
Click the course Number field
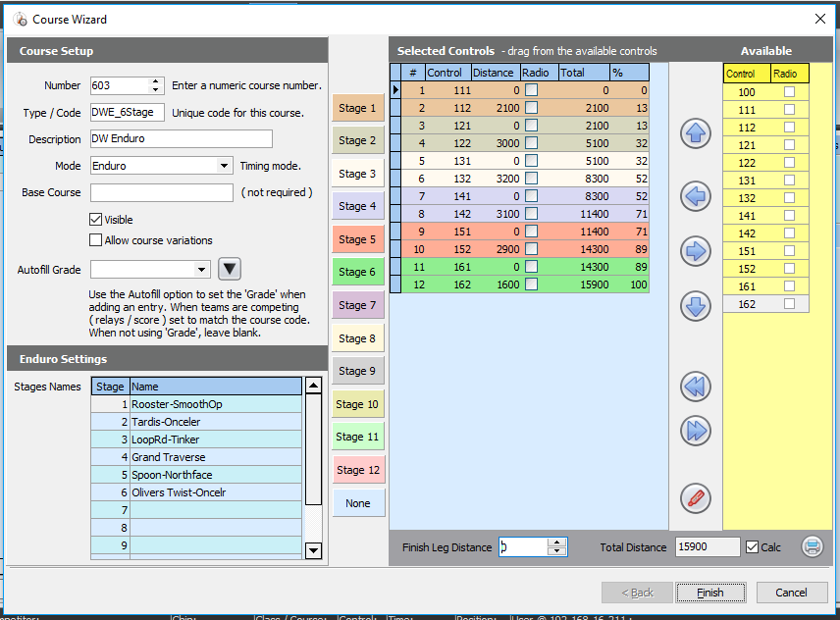coord(120,85)
